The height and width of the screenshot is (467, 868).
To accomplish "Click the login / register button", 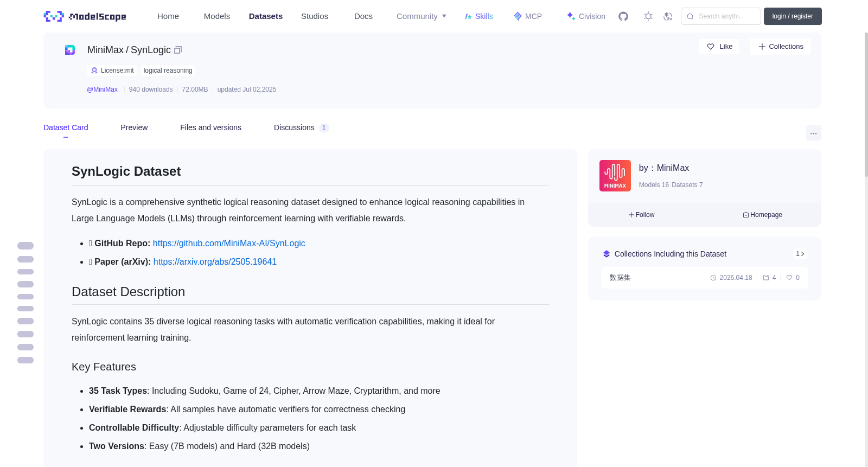I will click(x=793, y=16).
